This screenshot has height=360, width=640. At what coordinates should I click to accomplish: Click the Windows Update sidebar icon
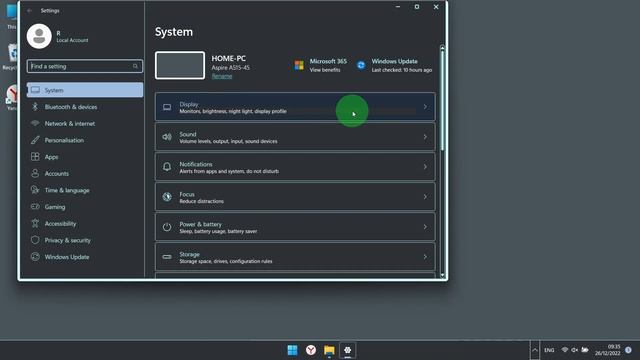point(35,257)
